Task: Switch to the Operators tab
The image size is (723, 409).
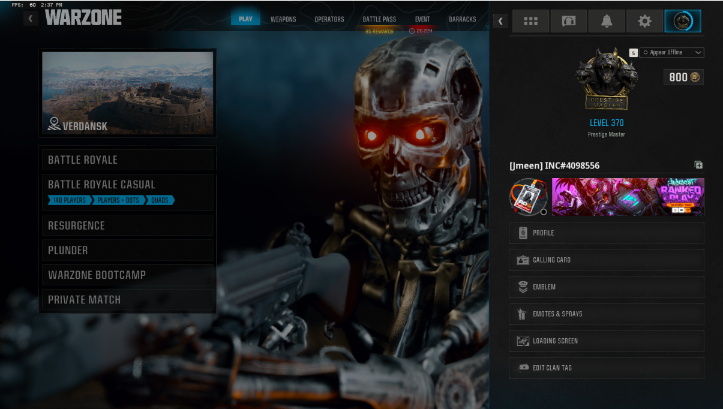Action: (x=329, y=19)
